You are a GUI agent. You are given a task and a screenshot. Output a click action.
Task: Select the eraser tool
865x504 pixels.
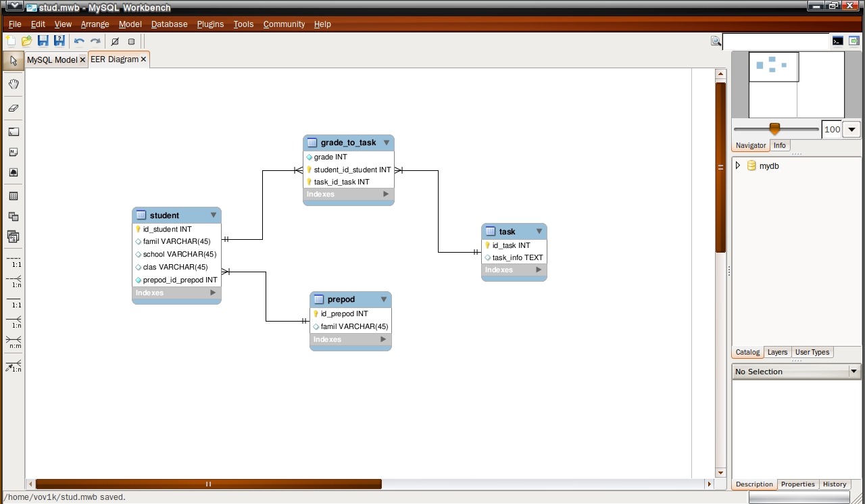coord(14,108)
